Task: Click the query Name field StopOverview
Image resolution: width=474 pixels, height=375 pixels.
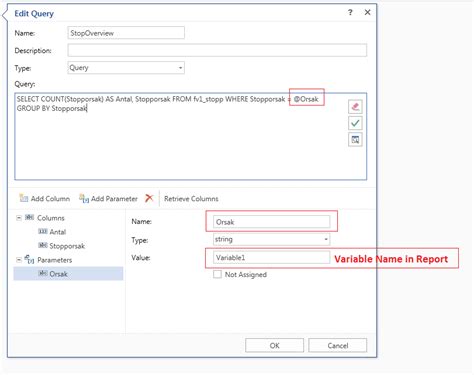Action: tap(126, 33)
